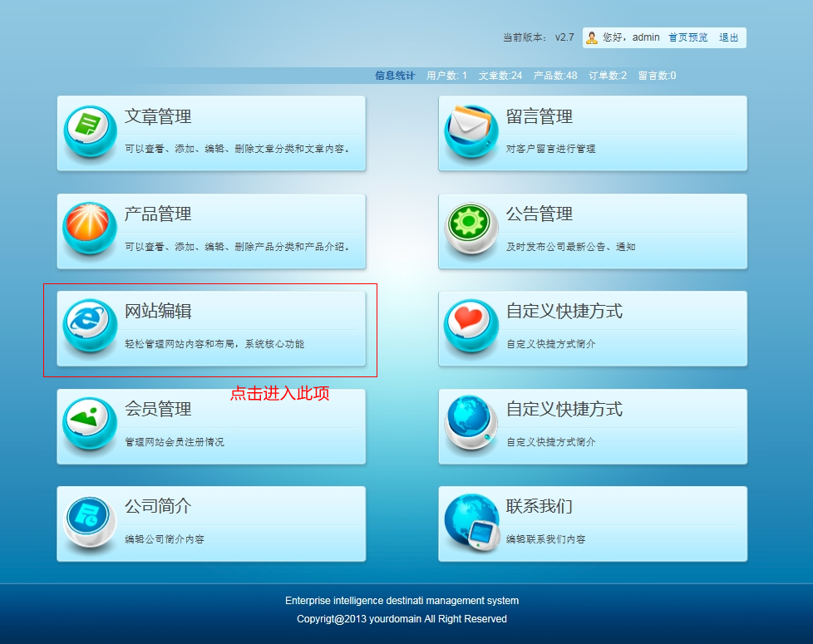This screenshot has height=644, width=813.
Task: Open the 网站编辑 title text
Action: pos(158,312)
